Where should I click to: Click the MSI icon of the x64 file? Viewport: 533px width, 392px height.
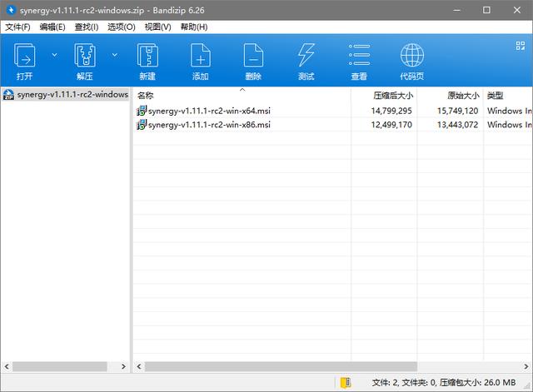pos(142,111)
